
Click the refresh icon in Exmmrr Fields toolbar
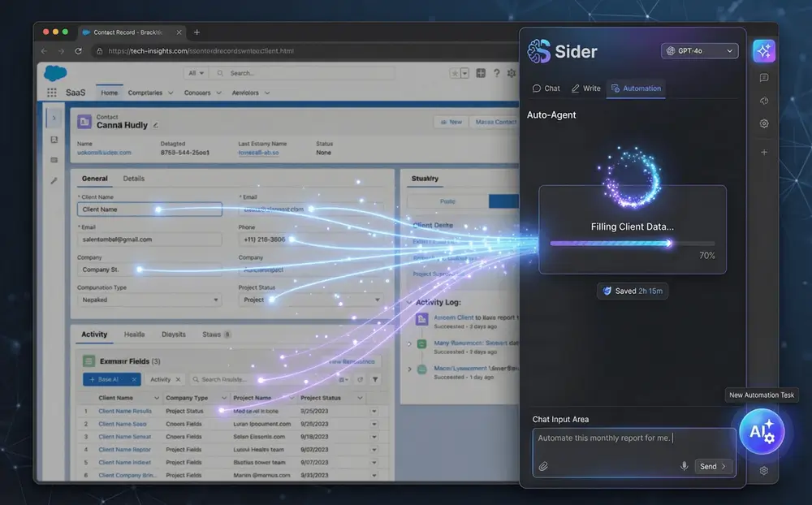360,380
